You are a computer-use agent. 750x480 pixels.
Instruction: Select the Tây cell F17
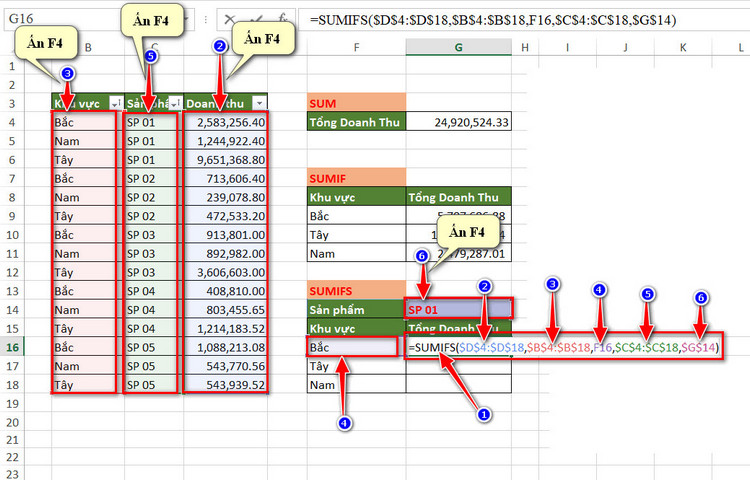[356, 366]
